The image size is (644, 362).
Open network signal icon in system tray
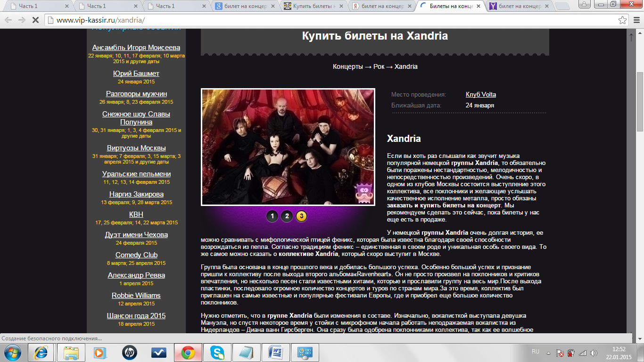(583, 352)
